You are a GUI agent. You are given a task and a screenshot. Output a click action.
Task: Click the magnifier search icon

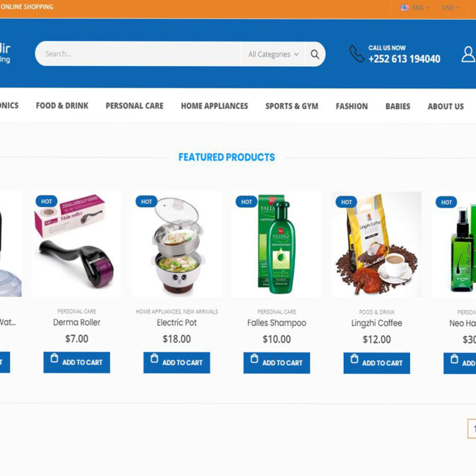click(x=315, y=54)
